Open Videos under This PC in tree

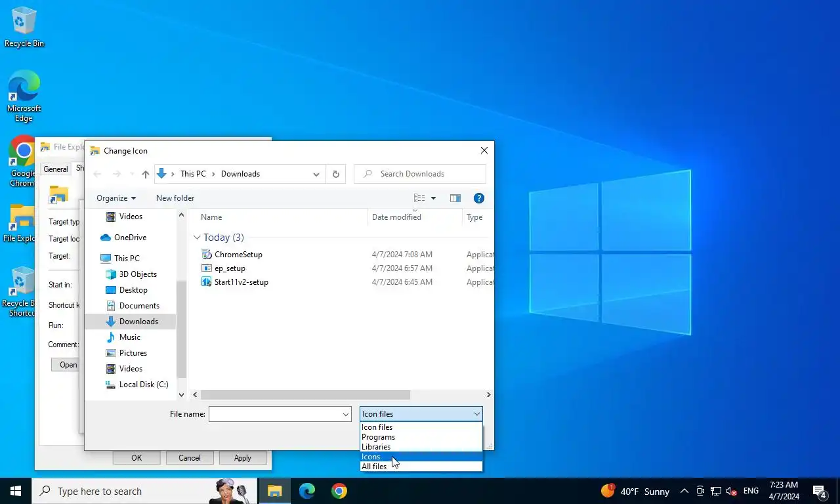pos(131,369)
